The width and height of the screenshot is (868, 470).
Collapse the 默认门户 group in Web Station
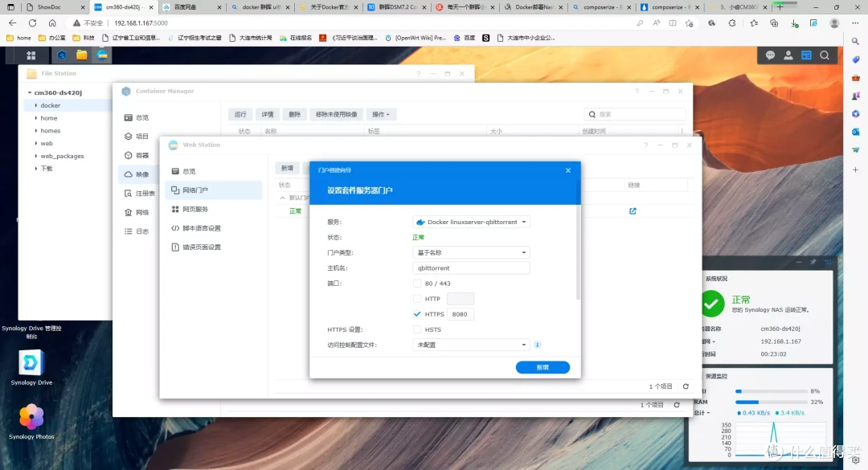(x=283, y=198)
